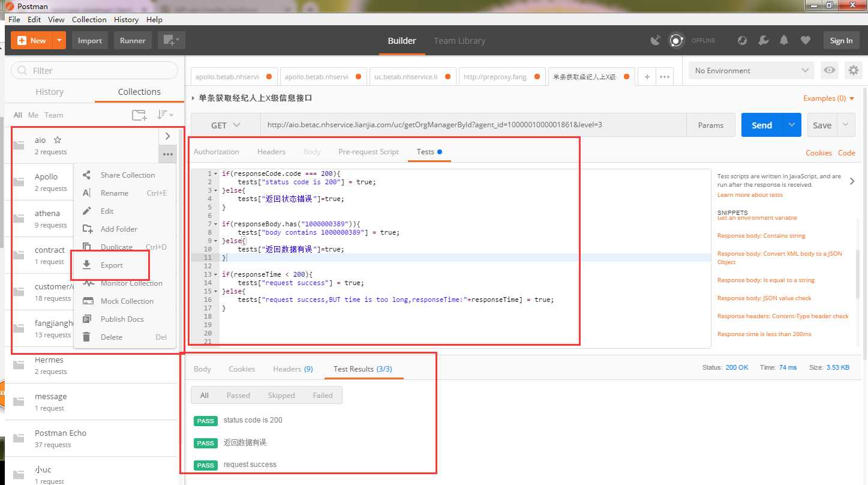This screenshot has width=868, height=485.
Task: Expand aio collection details chevron
Action: (167, 136)
